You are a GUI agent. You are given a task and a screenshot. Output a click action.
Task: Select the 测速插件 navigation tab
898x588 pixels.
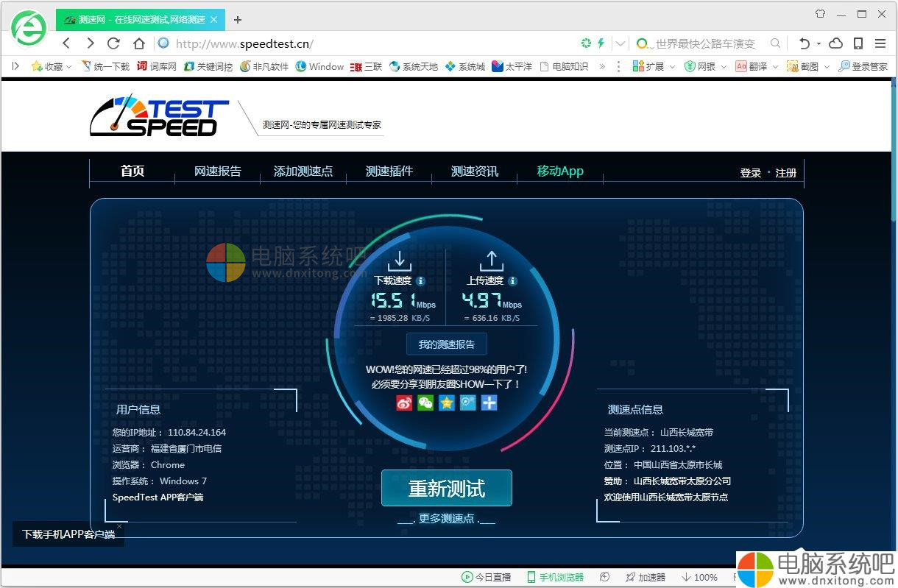pos(389,171)
